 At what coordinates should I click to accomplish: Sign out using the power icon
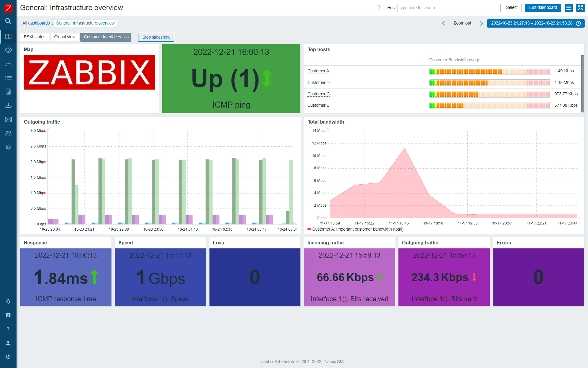[8, 356]
